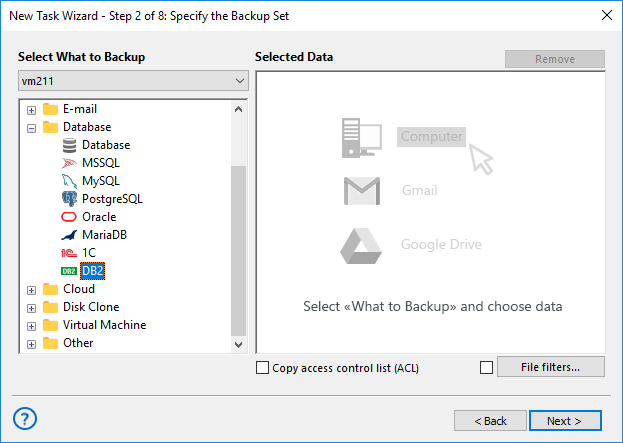The width and height of the screenshot is (623, 443).
Task: Select the DB2 tree item label
Action: coord(93,271)
